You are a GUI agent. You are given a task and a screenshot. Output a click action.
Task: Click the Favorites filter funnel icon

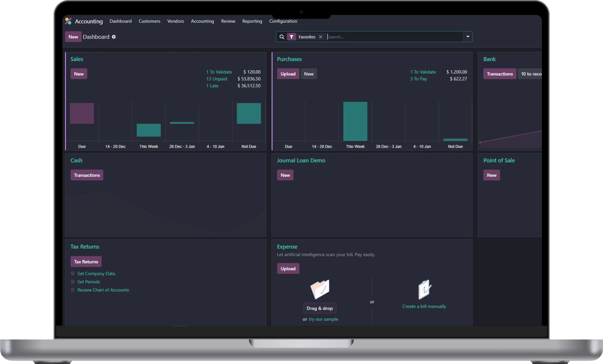pos(291,37)
